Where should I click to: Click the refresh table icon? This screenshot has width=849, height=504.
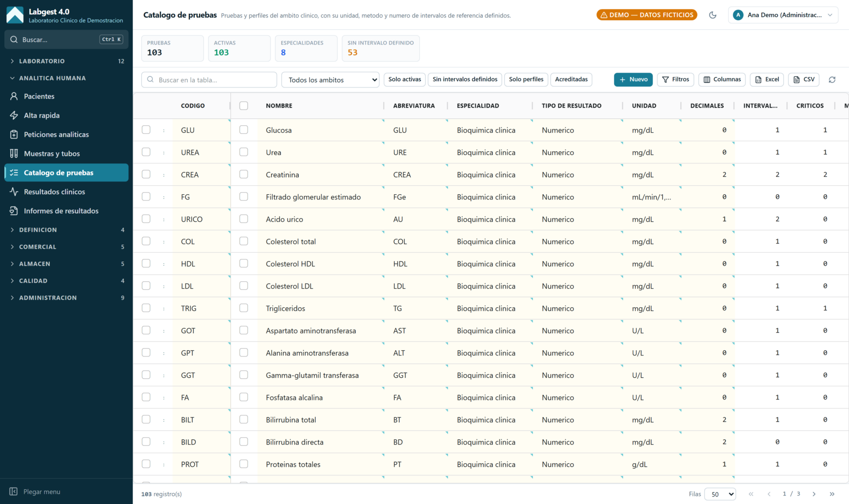[x=832, y=80]
